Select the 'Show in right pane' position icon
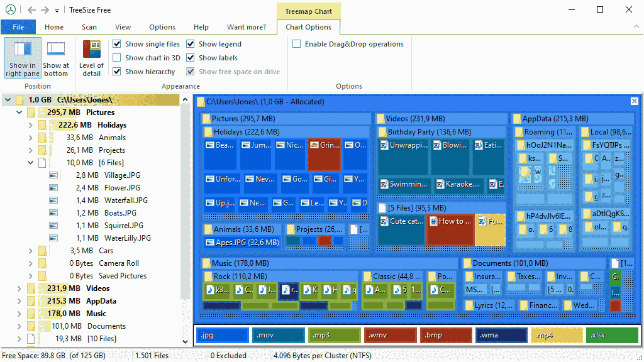The image size is (644, 362). pos(22,57)
